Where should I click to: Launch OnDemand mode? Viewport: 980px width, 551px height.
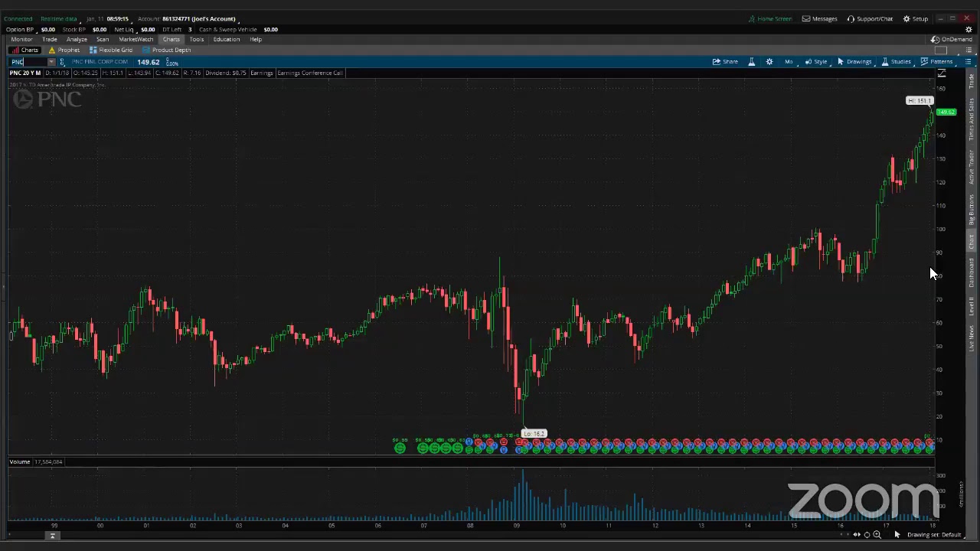click(952, 39)
